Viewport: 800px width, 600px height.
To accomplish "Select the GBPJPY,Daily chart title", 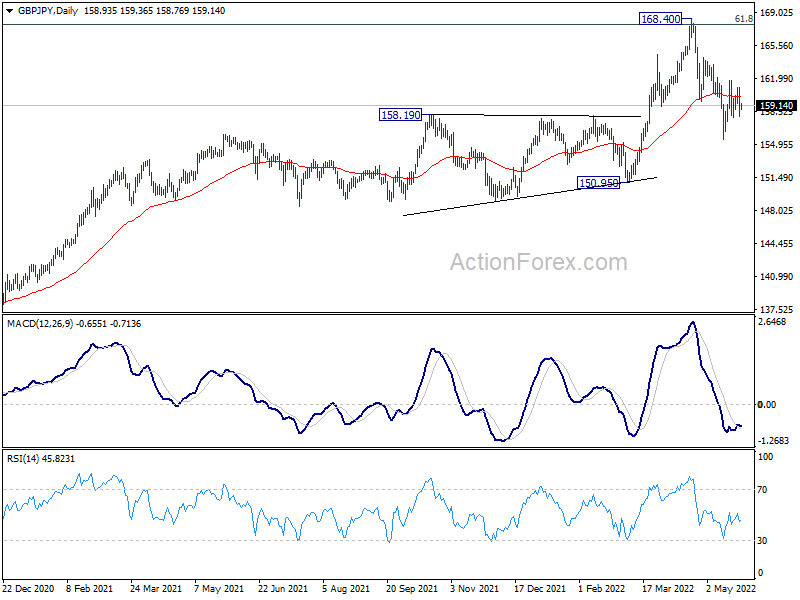I will tap(47, 11).
